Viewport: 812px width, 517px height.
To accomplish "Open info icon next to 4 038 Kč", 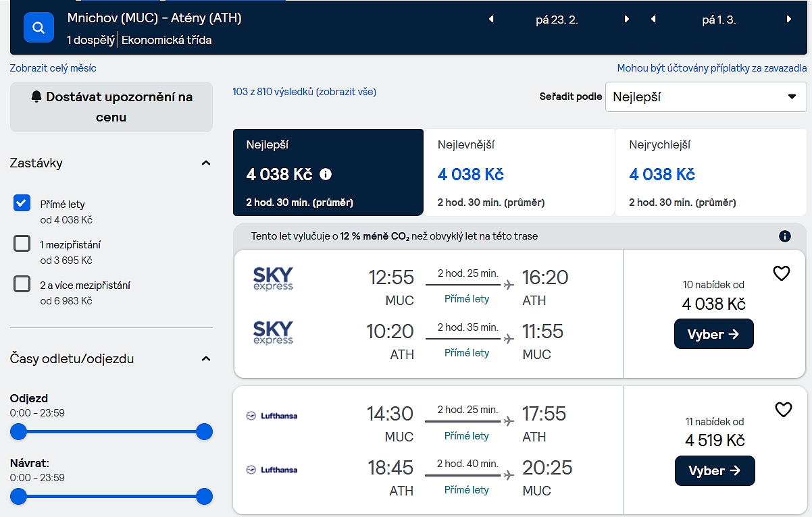I will (x=326, y=175).
